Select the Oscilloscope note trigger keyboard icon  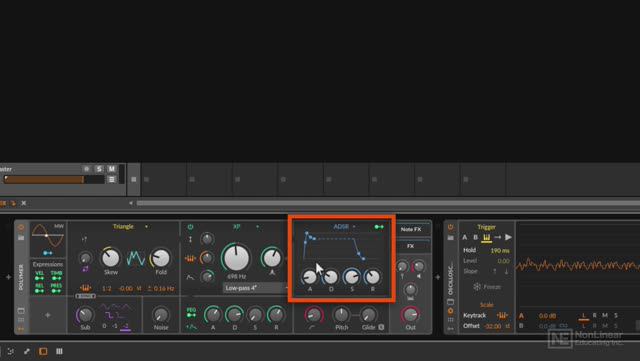tap(486, 237)
